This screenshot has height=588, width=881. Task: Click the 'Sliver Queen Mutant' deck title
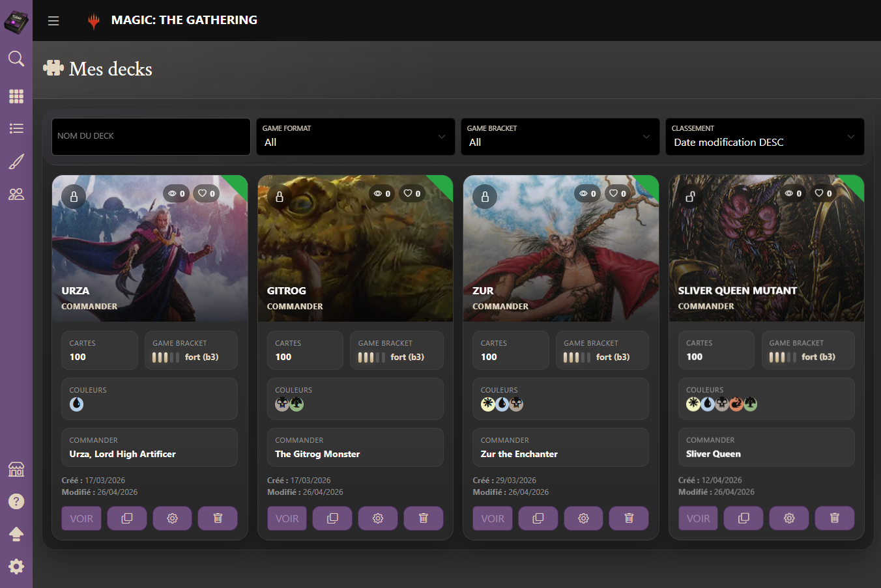point(738,290)
